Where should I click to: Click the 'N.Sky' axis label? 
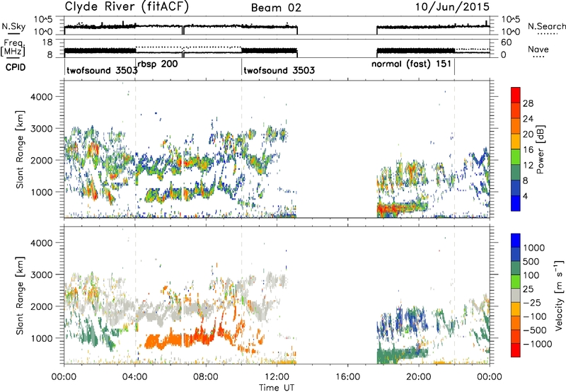[13, 26]
